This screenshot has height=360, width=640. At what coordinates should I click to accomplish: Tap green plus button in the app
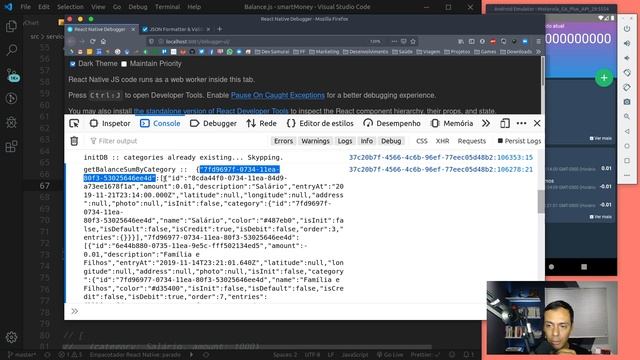pos(604,78)
